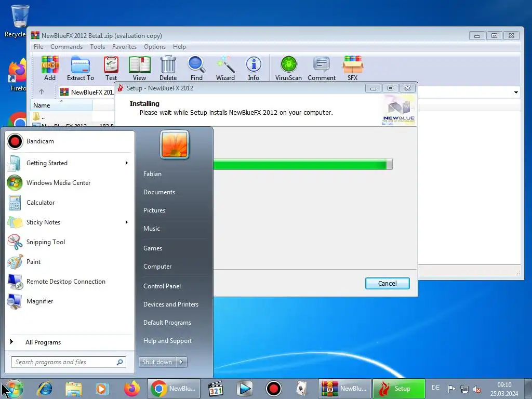Viewport: 532px width, 399px height.
Task: Expand the Sticky Notes jump list arrow
Action: [127, 222]
